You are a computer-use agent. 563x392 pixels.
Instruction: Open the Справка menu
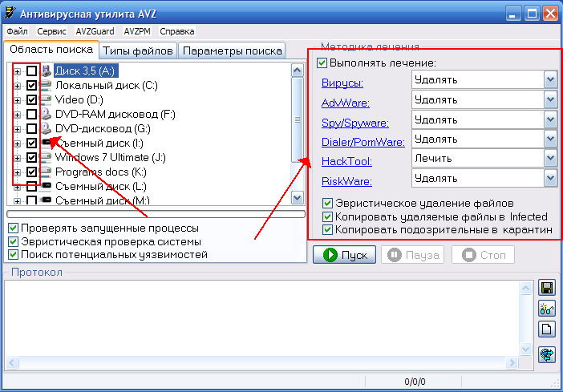tap(177, 31)
